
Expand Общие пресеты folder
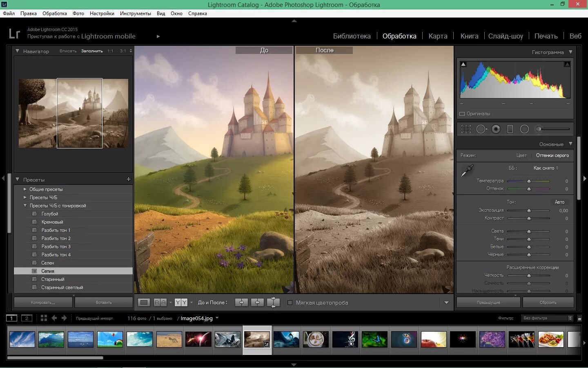pos(25,189)
